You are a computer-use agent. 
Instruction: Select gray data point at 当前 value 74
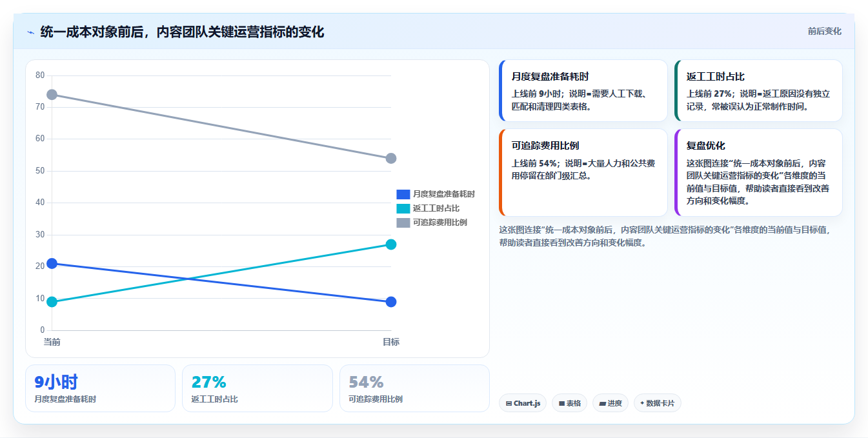[52, 95]
